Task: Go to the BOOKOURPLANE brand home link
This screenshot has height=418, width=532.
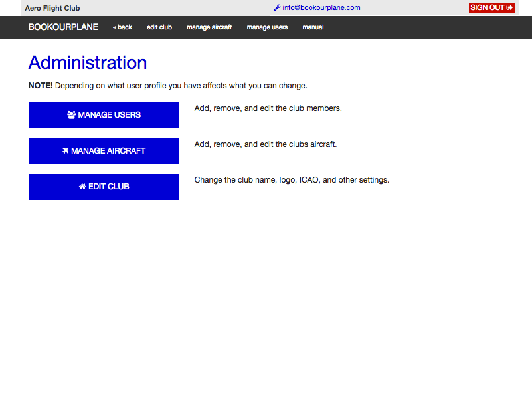Action: (x=63, y=27)
